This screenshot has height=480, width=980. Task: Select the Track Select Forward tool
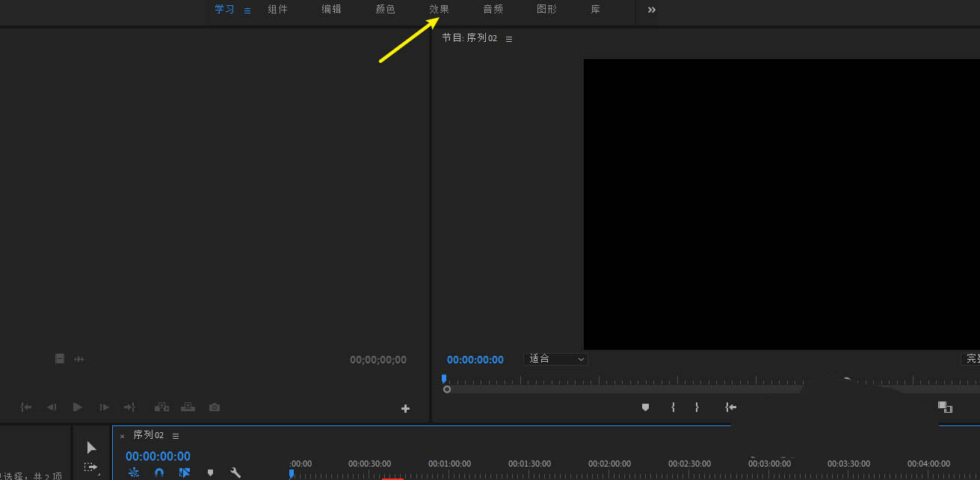[x=90, y=468]
